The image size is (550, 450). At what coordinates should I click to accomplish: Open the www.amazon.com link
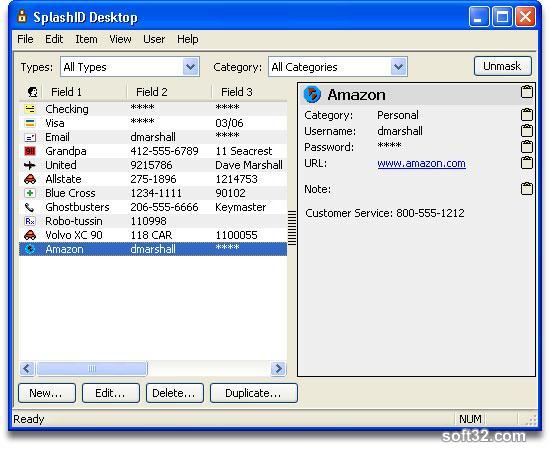tap(421, 163)
